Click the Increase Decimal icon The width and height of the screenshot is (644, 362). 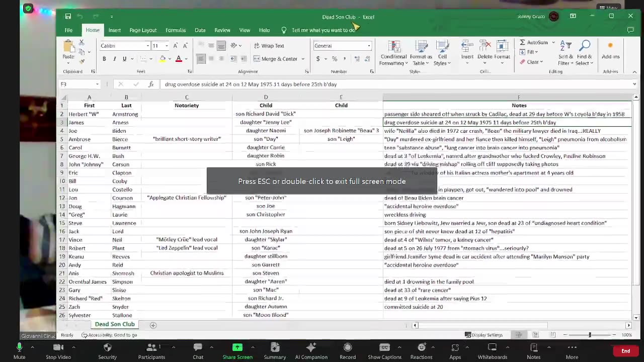point(357,59)
